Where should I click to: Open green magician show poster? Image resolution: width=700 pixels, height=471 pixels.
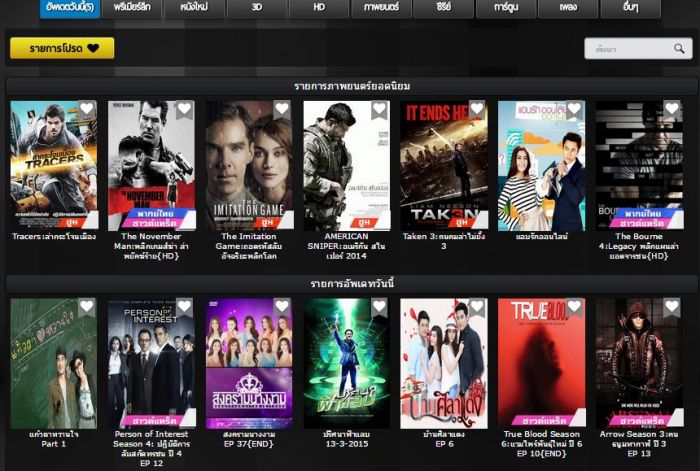point(346,363)
